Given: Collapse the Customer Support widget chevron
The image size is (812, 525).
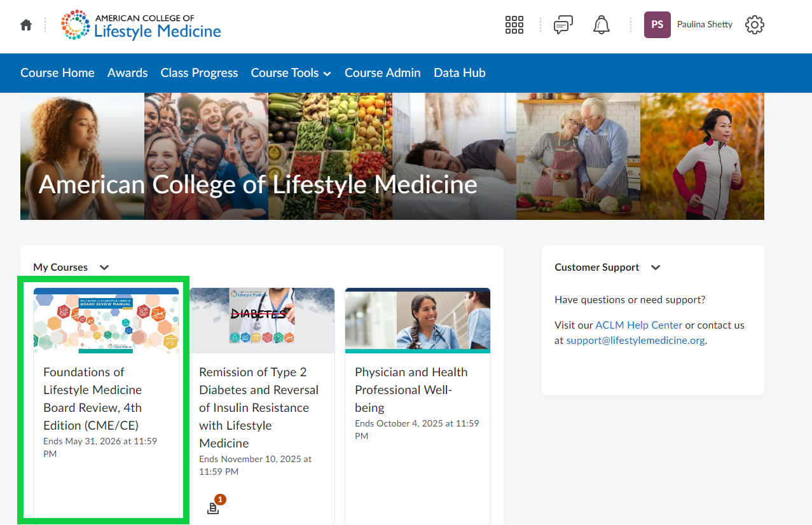Looking at the screenshot, I should tap(656, 268).
